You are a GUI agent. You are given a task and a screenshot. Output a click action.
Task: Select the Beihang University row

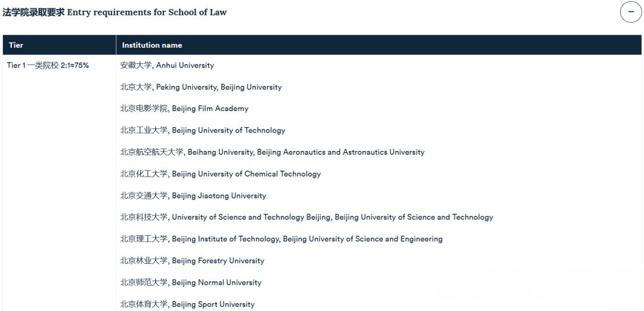coord(273,152)
